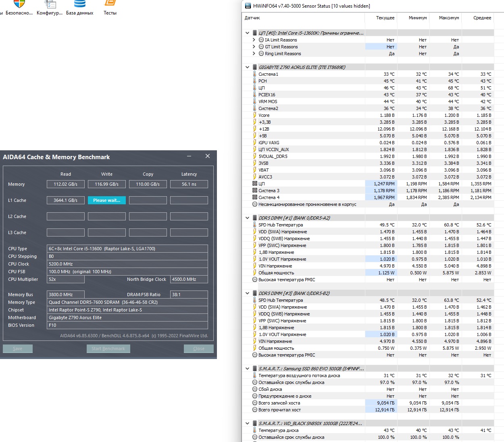Expand IA Limit Reasons row

tap(254, 40)
